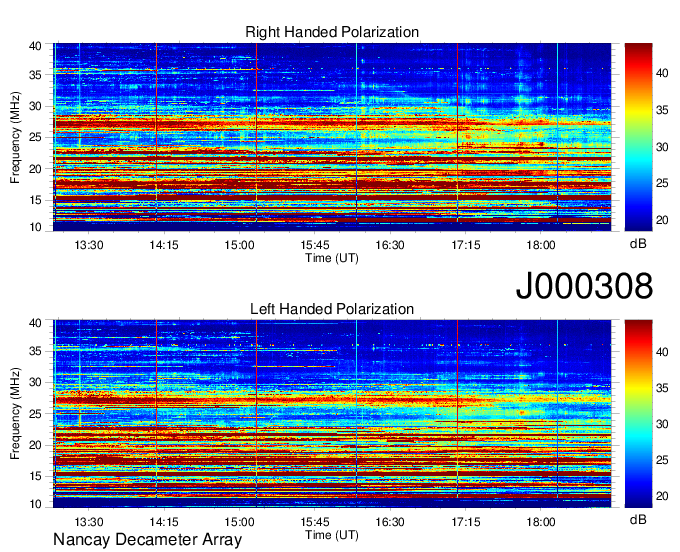The width and height of the screenshot is (680, 552).
Task: Click the 30 dB value on the top color bar
Action: (662, 147)
